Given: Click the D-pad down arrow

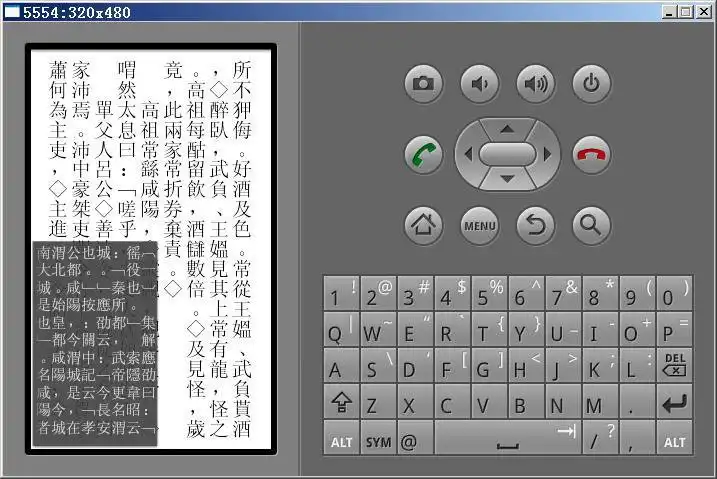Looking at the screenshot, I should tap(507, 179).
